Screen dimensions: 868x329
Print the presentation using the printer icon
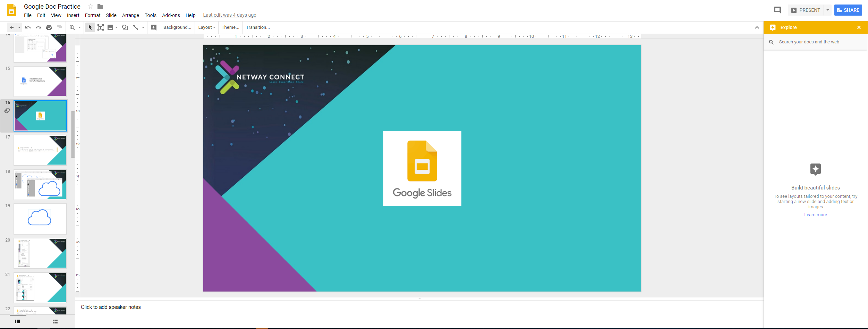click(49, 27)
